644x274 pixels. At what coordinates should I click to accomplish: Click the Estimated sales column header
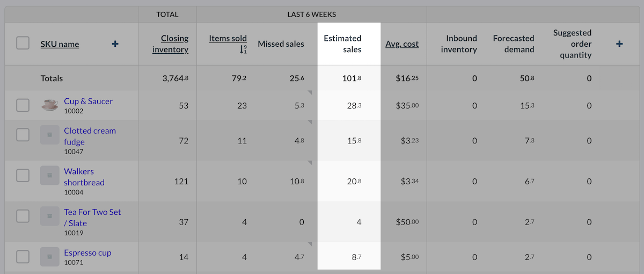(x=342, y=44)
